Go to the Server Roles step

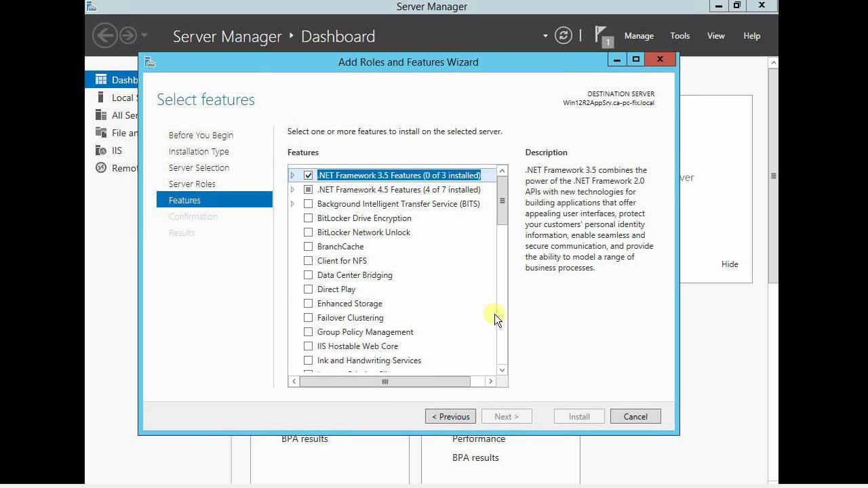[x=192, y=184]
